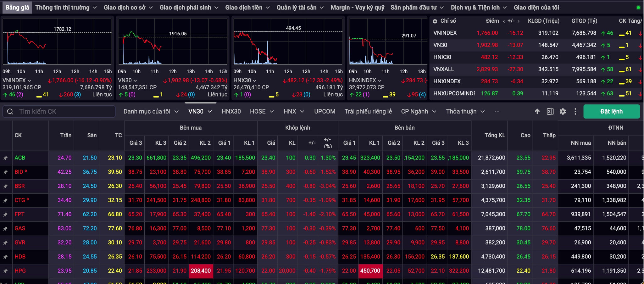The image size is (644, 284).
Task: Toggle pin for ACB row
Action: (5, 158)
